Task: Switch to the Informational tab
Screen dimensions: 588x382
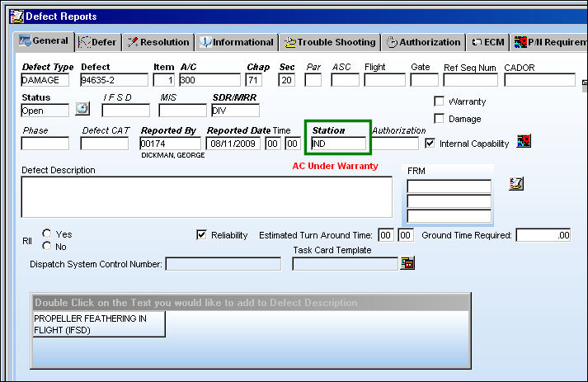Action: [x=237, y=42]
